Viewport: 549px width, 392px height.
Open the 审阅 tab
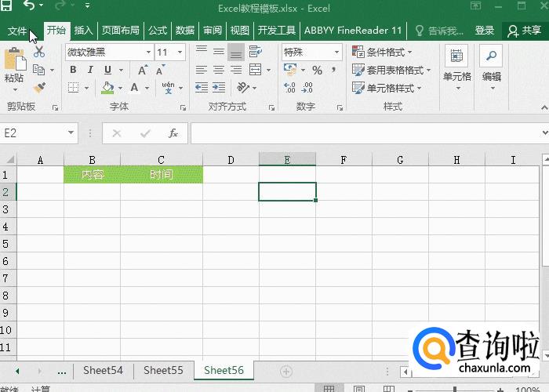point(213,31)
